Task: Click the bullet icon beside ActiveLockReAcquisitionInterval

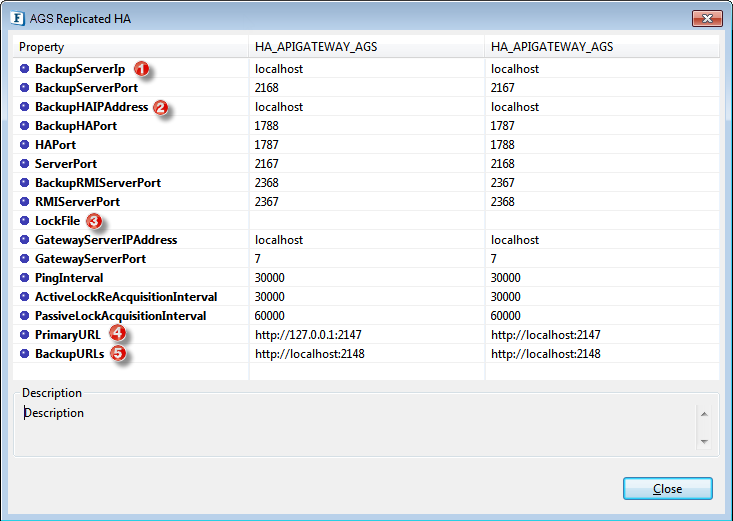Action: point(24,297)
